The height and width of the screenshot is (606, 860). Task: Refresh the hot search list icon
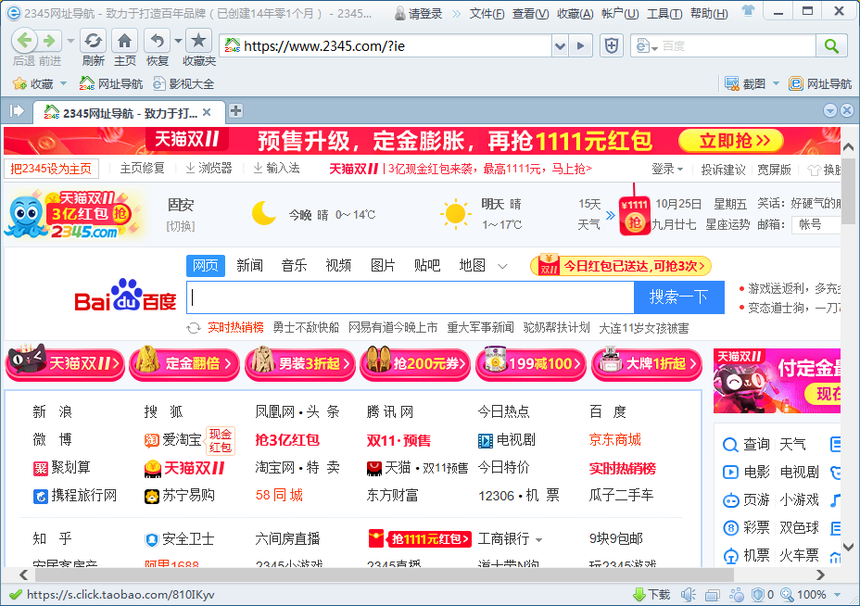click(x=193, y=328)
